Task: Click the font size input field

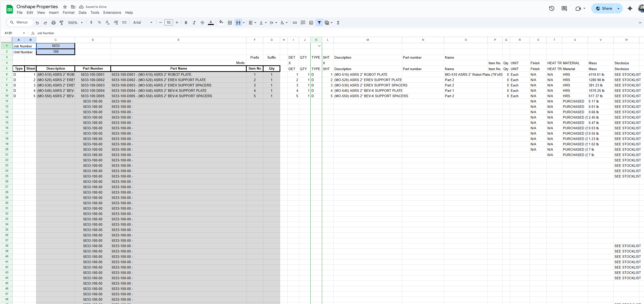Action: pyautogui.click(x=168, y=23)
